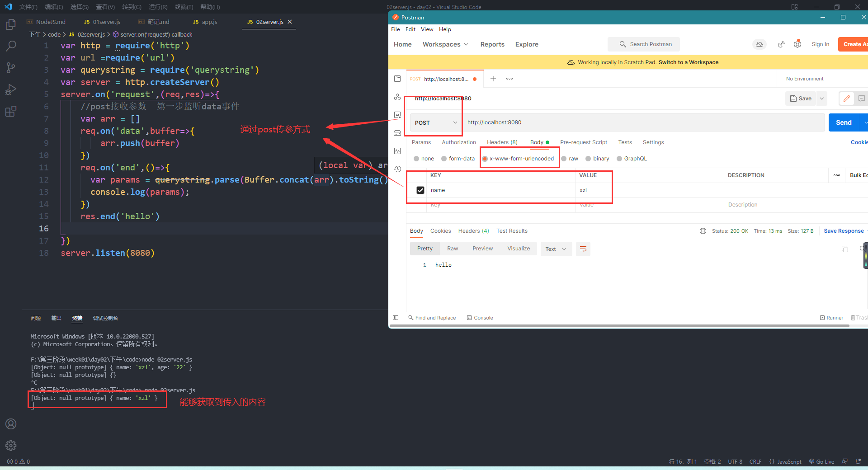This screenshot has width=868, height=470.
Task: Open Find and Replace in Postman
Action: 432,318
